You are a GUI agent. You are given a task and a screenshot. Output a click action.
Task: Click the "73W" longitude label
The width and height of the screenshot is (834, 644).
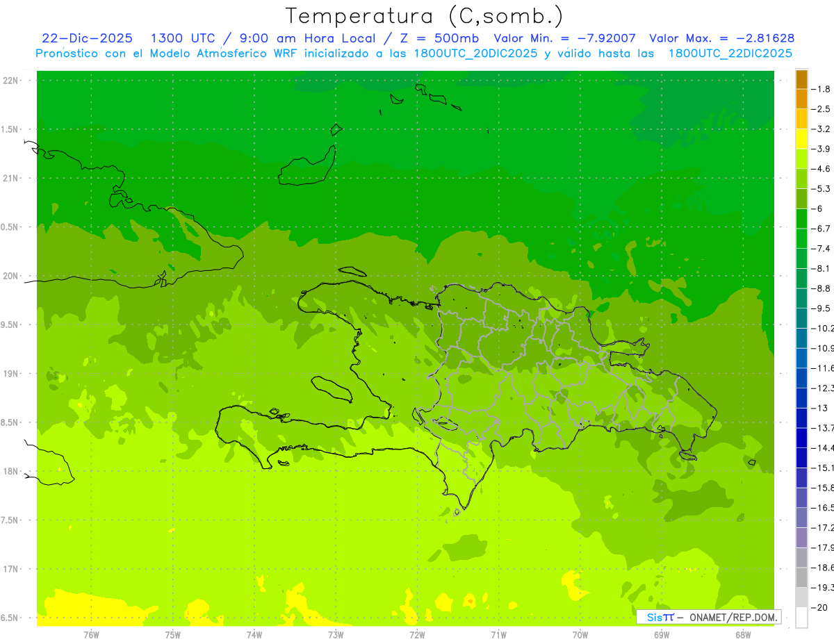[336, 634]
